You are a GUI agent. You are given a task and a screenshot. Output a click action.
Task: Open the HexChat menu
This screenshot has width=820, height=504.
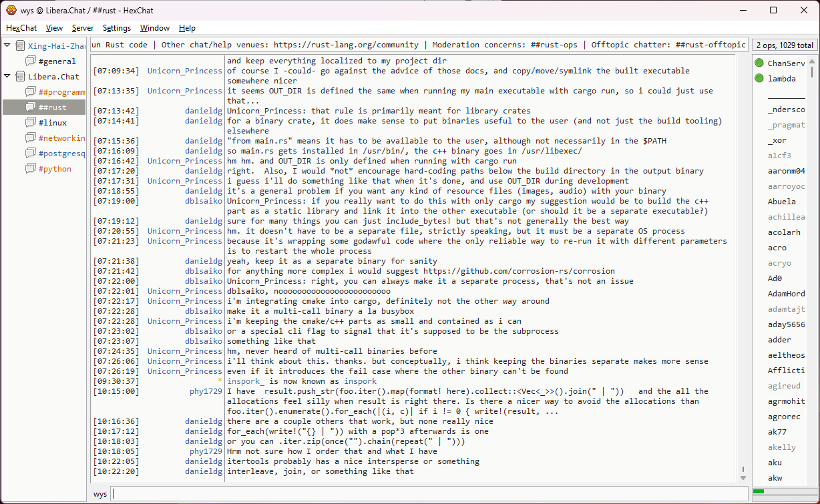point(21,28)
